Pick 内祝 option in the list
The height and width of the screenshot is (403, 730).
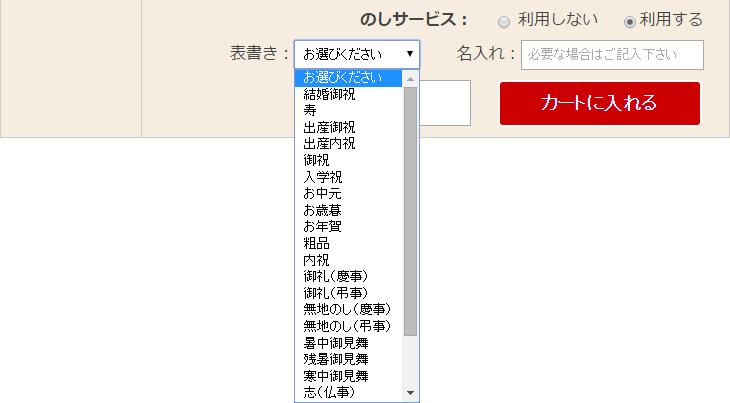tap(348, 260)
